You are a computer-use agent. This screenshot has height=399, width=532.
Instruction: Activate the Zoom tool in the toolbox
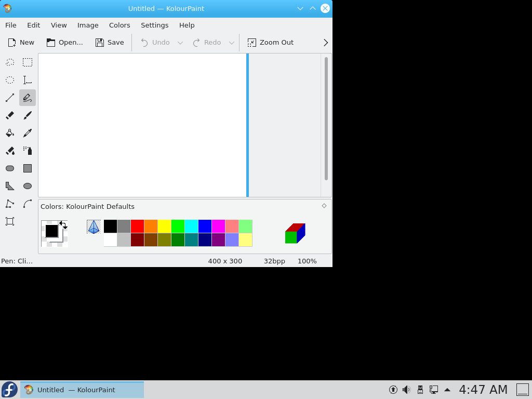click(x=10, y=221)
